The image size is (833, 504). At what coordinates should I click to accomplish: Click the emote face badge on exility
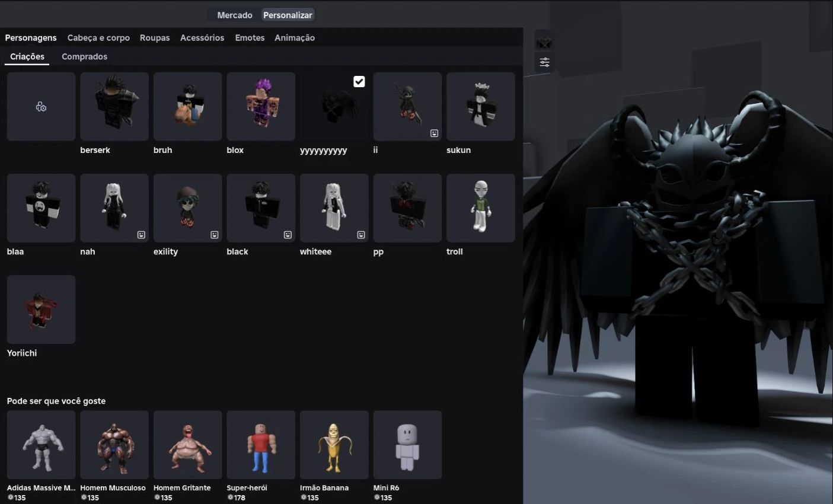pyautogui.click(x=215, y=235)
